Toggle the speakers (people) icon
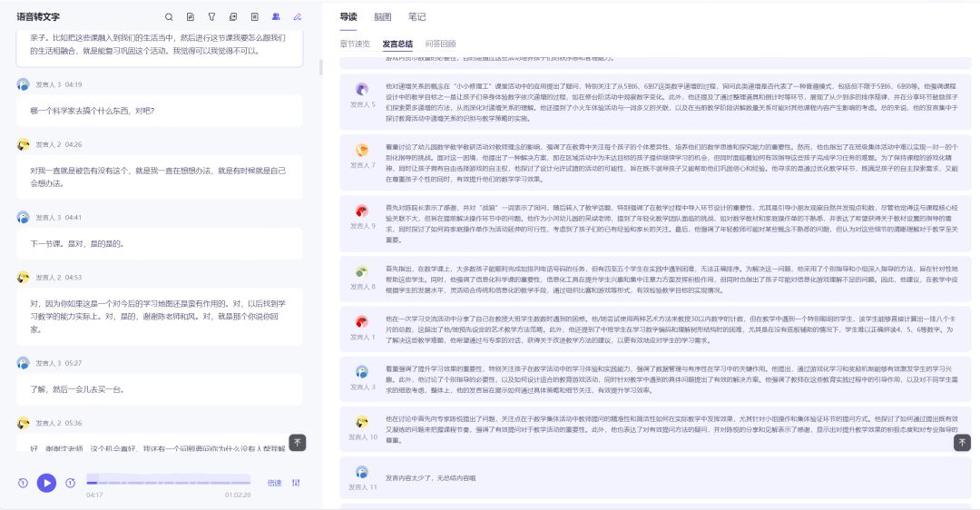 click(x=276, y=17)
